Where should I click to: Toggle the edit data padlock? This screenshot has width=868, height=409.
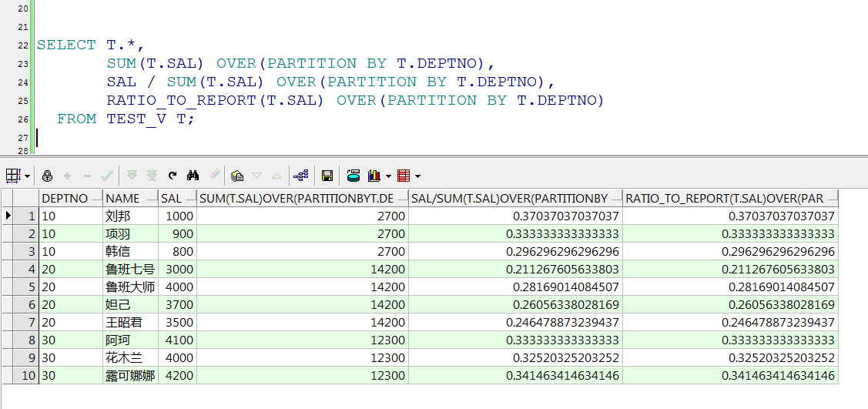pos(47,176)
